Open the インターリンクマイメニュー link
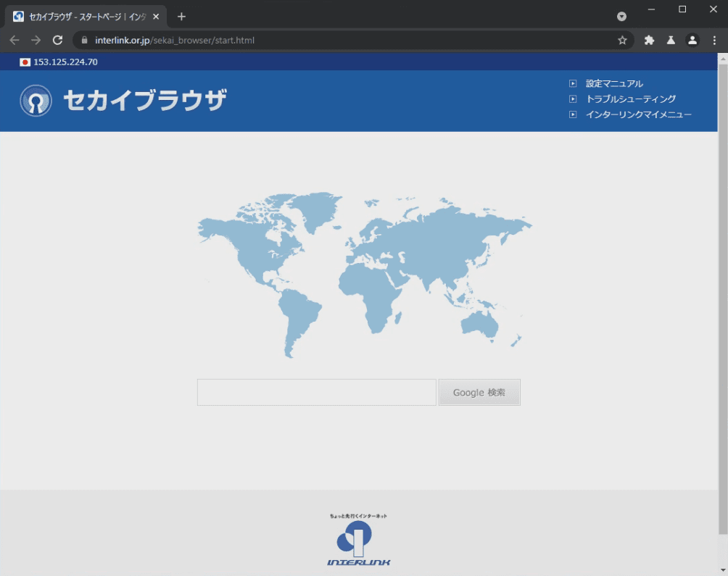728x576 pixels. (638, 114)
